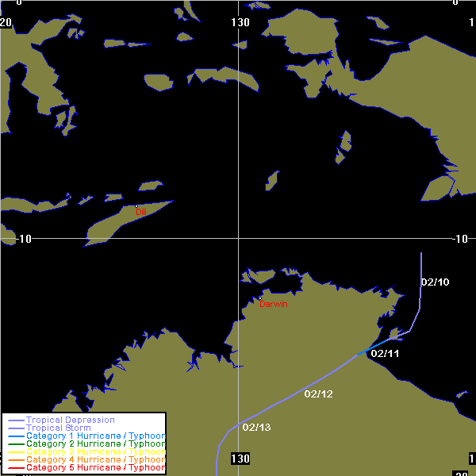Click where the 130 and -10 gridlines cross
The image size is (476, 476).
tap(238, 237)
